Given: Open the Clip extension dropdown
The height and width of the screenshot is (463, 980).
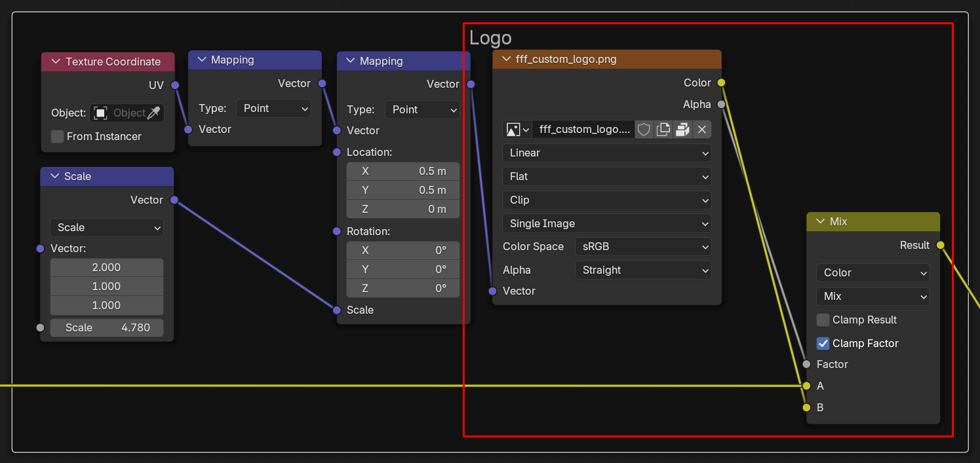Looking at the screenshot, I should 607,200.
